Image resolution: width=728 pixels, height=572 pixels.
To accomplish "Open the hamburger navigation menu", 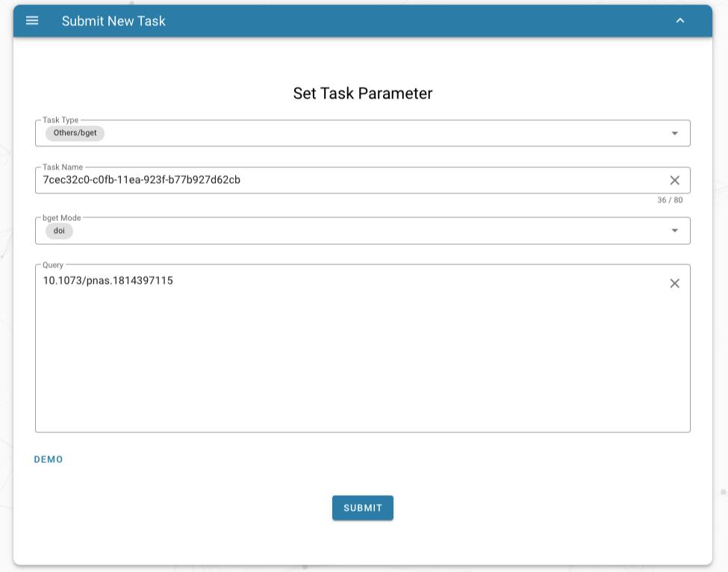I will tap(32, 20).
